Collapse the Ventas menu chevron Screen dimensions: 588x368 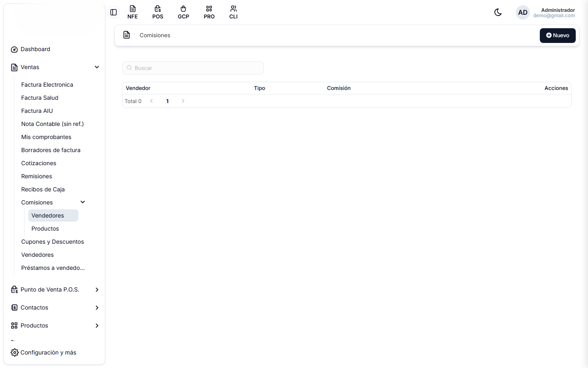[97, 67]
